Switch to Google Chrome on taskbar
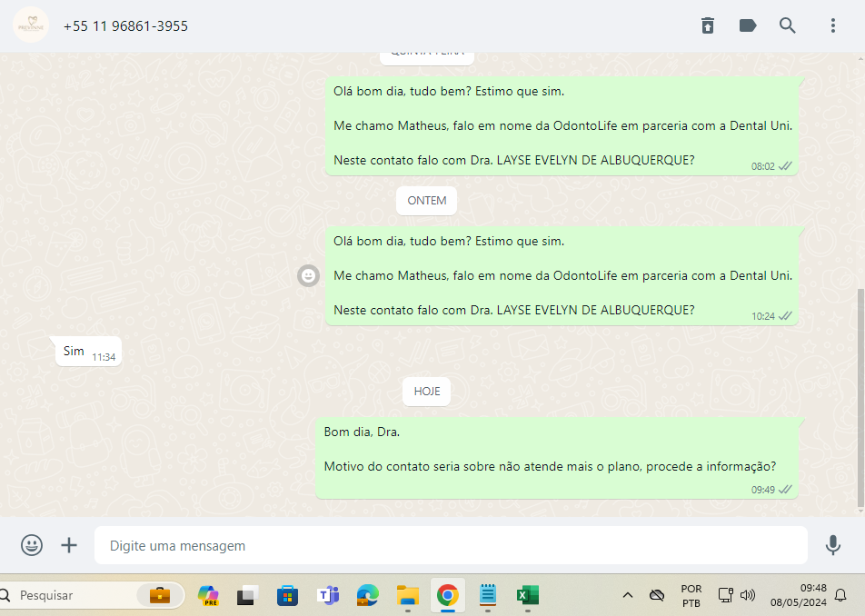Image resolution: width=865 pixels, height=616 pixels. [447, 595]
